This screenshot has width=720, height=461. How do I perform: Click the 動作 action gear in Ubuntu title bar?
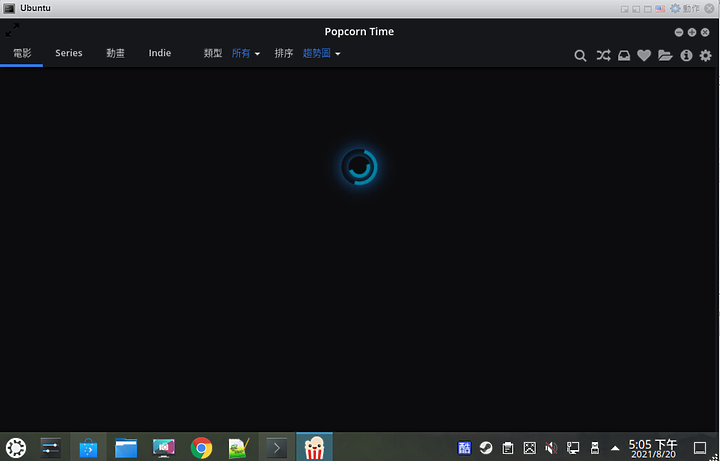(685, 8)
